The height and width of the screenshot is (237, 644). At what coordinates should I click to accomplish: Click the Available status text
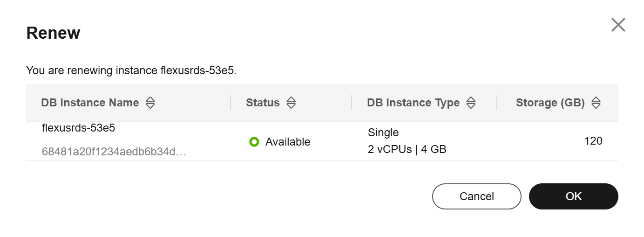pos(288,142)
